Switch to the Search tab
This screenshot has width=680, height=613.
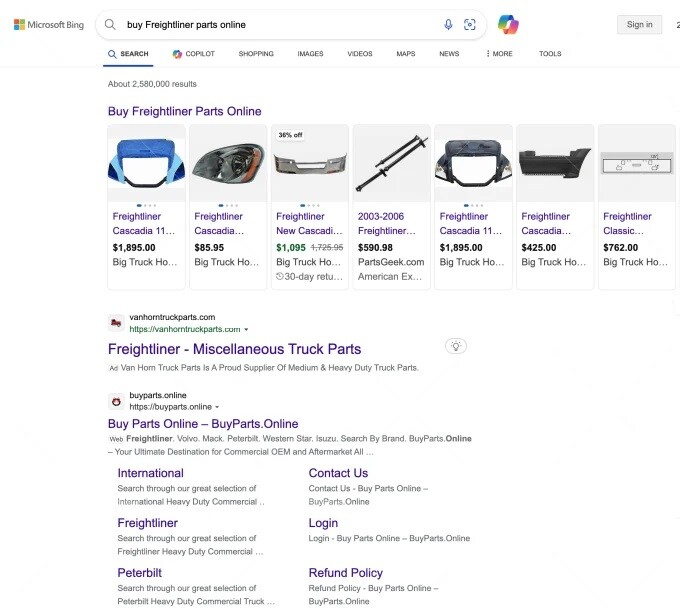pos(128,54)
